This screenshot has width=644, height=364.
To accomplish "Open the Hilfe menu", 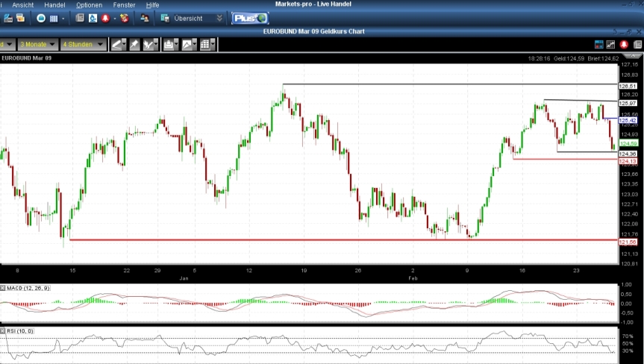I will pos(152,5).
